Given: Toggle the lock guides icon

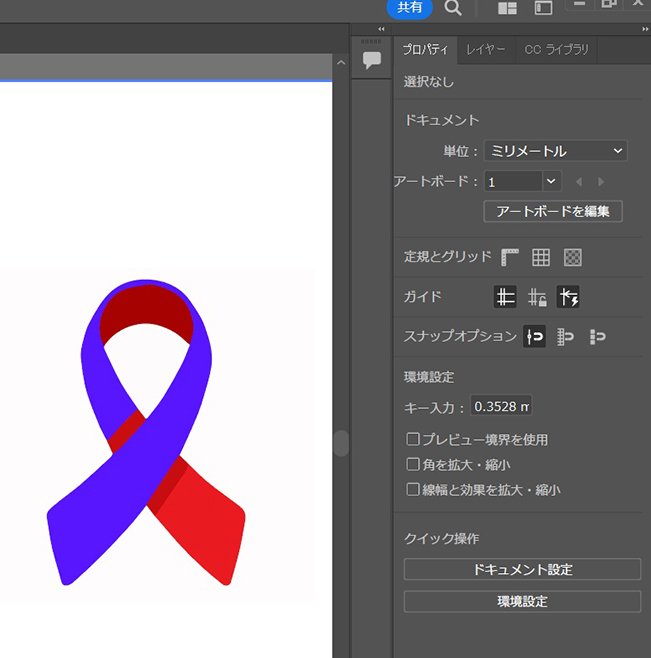Looking at the screenshot, I should pyautogui.click(x=537, y=297).
